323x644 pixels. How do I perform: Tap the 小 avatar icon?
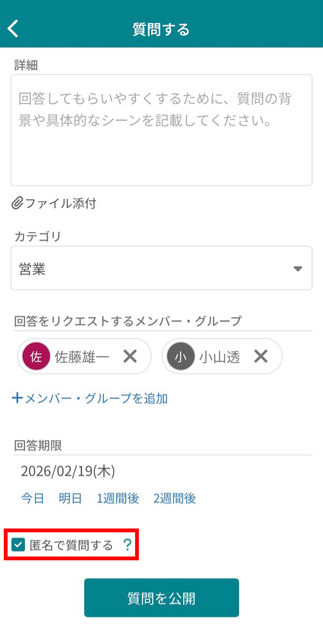[x=181, y=356]
